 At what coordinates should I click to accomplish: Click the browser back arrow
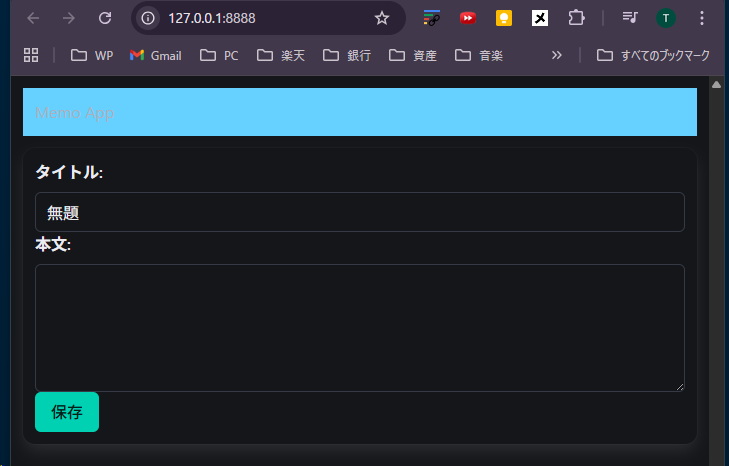[33, 18]
